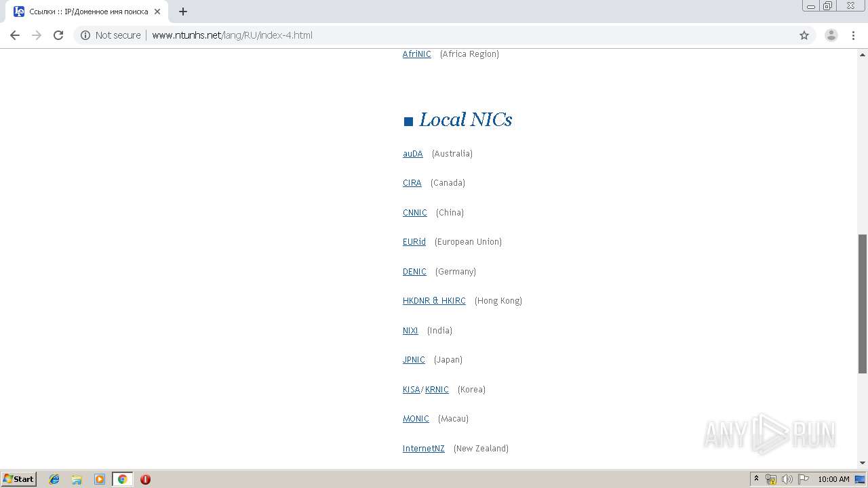The width and height of the screenshot is (868, 488).
Task: Open a new browser tab
Action: [x=183, y=12]
